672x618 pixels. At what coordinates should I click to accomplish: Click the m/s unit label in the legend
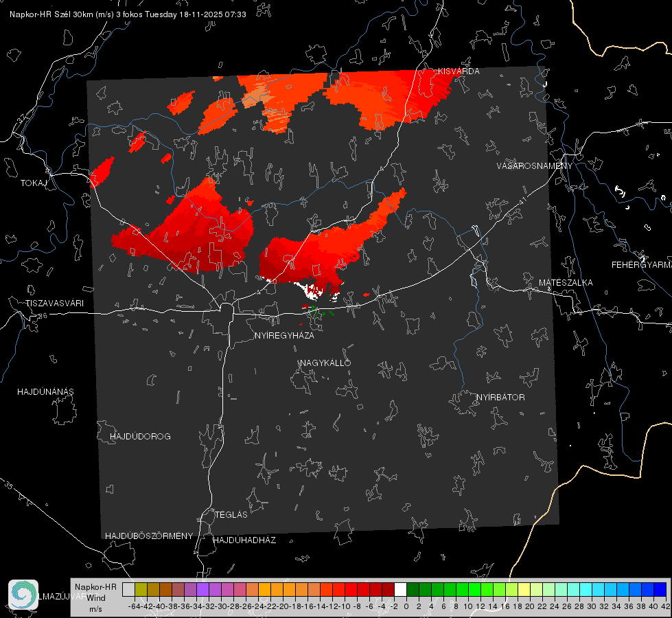[95, 609]
